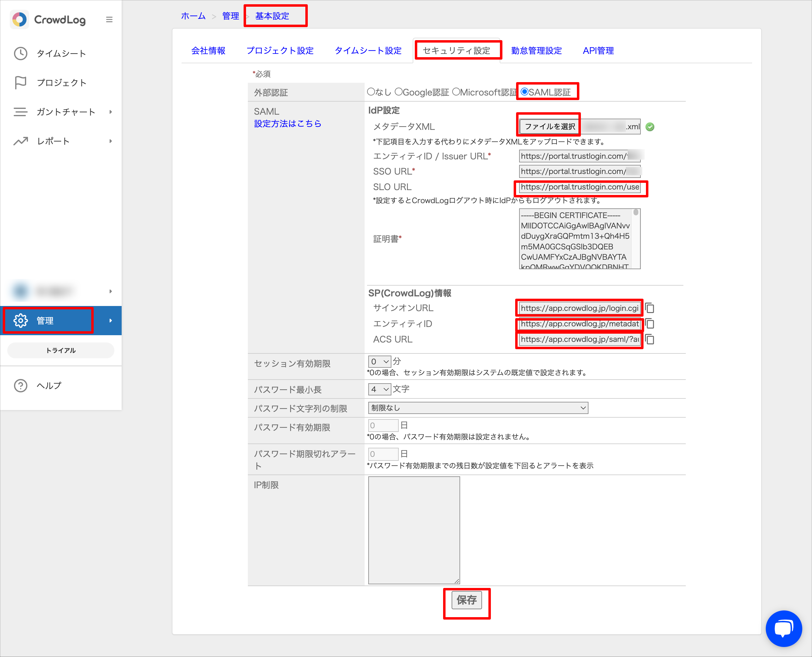Open the セッション有効期限 minutes dropdown
The height and width of the screenshot is (657, 812).
(380, 361)
